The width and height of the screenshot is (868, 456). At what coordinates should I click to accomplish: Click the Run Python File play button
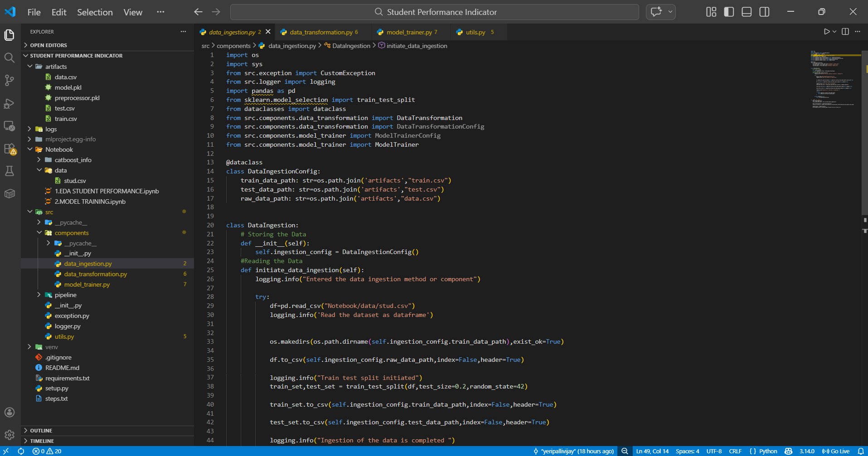[826, 32]
